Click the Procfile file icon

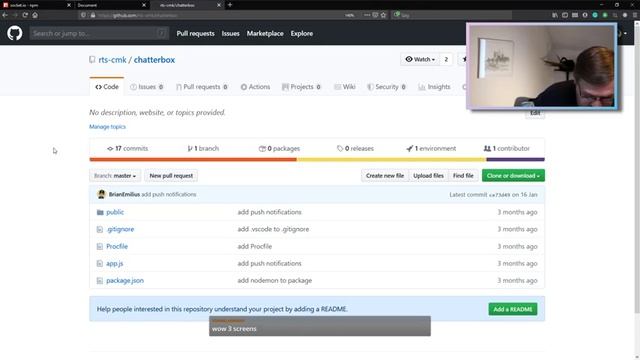(100, 247)
